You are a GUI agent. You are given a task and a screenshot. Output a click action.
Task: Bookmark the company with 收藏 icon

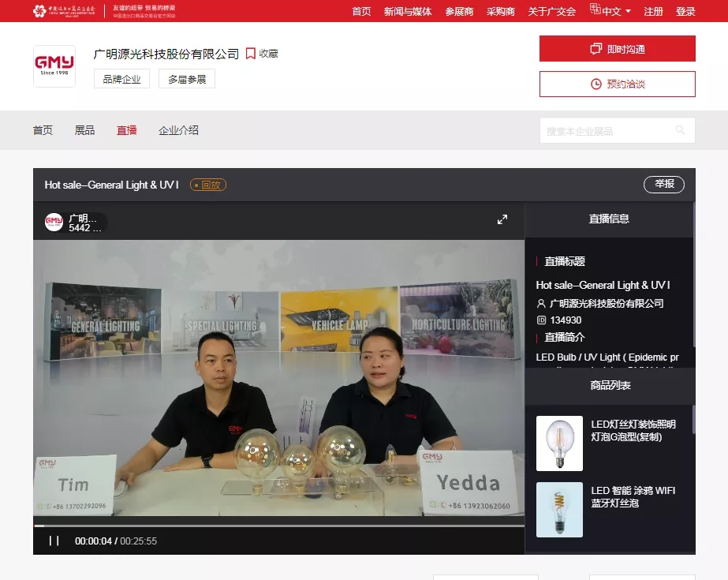(x=251, y=54)
